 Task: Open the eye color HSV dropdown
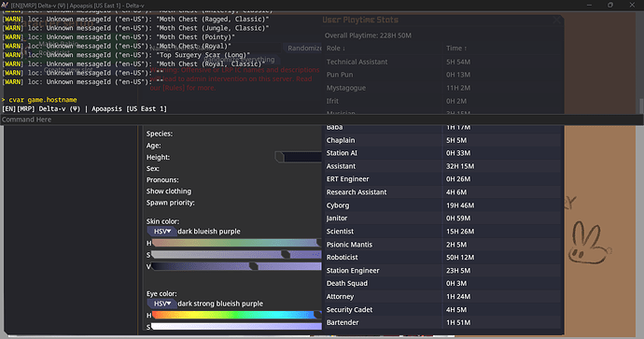pyautogui.click(x=161, y=304)
